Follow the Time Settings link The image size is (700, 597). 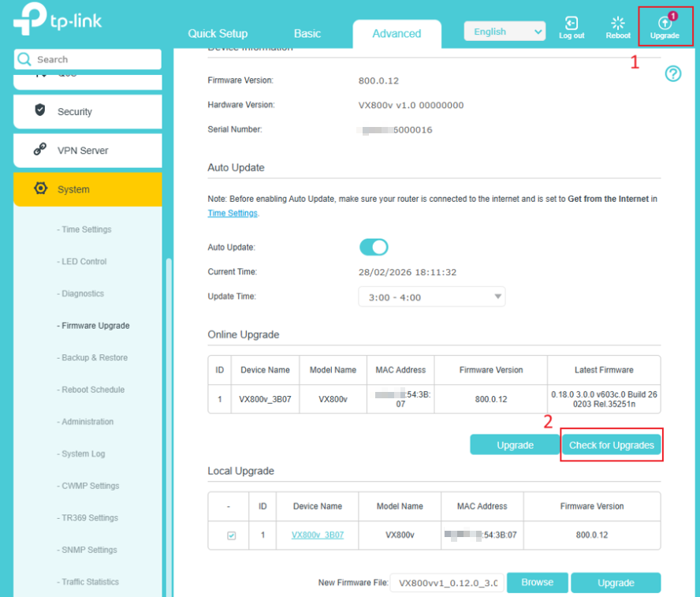[x=232, y=213]
